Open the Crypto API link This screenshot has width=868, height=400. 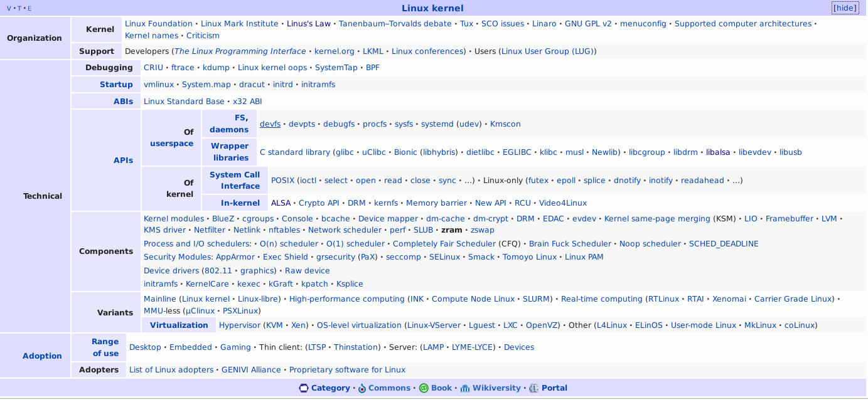click(319, 203)
